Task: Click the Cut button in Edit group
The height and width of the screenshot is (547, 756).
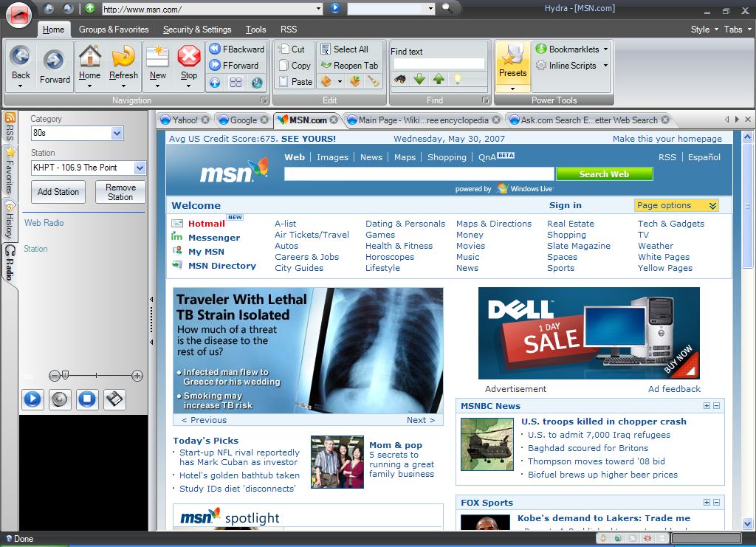Action: 292,49
